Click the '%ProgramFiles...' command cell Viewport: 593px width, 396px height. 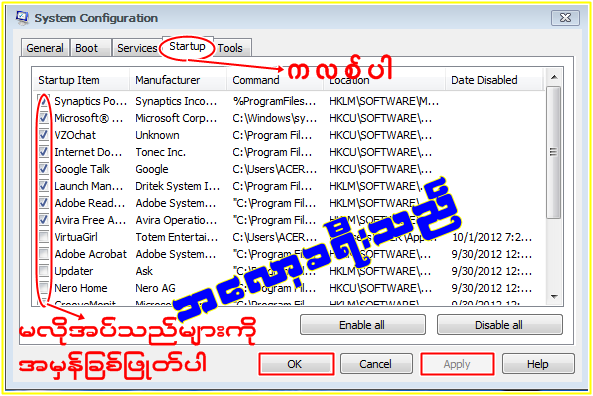[274, 101]
